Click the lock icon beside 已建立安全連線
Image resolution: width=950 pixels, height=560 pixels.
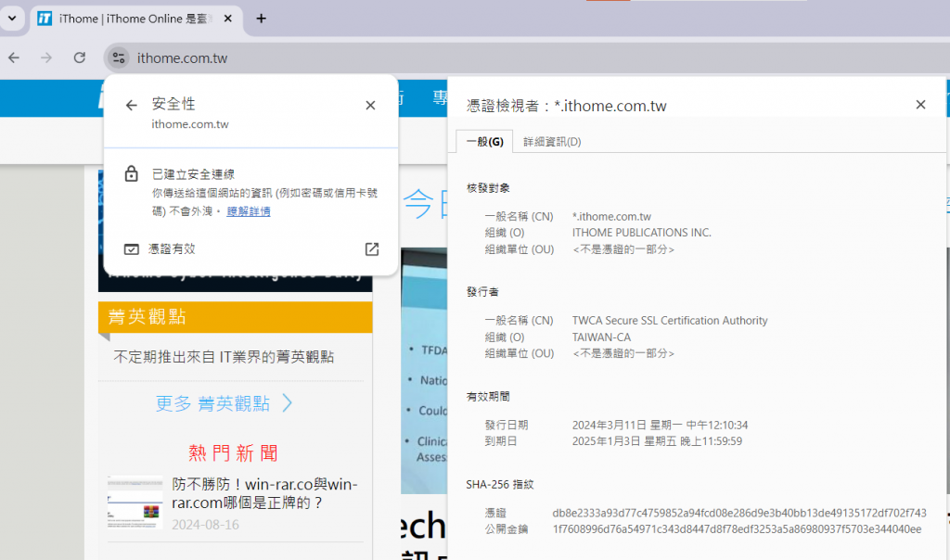tap(132, 173)
